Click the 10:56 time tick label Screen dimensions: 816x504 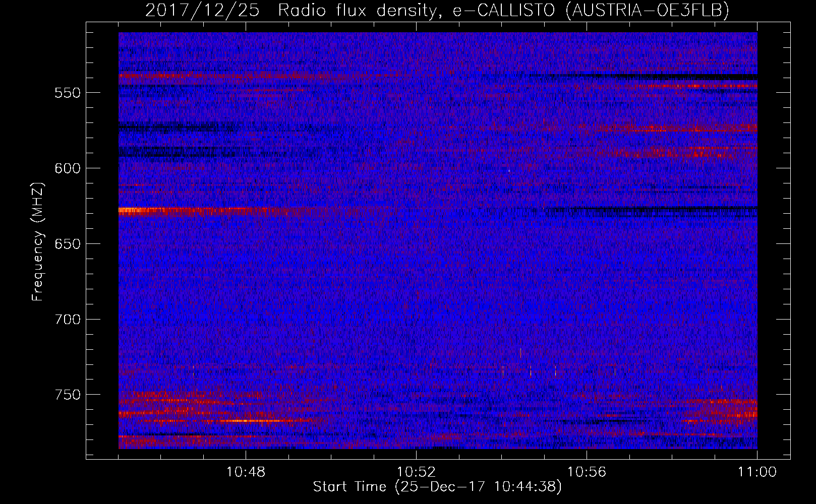(587, 472)
